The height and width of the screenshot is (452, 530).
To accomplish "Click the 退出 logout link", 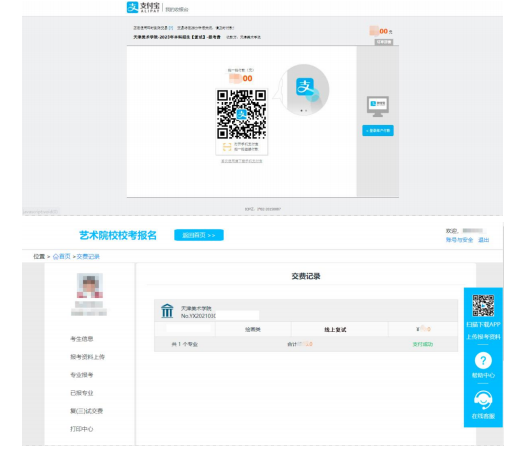I will click(x=484, y=240).
